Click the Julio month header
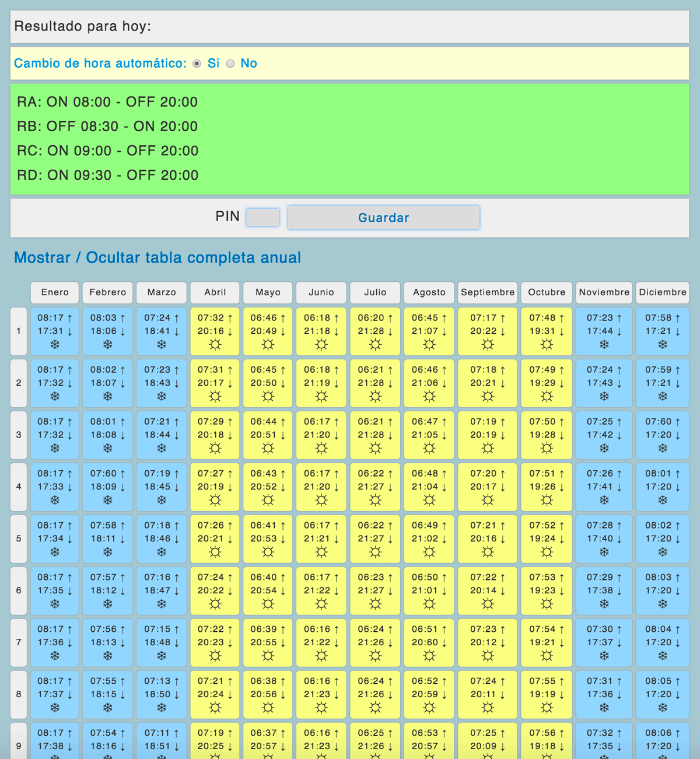 375,292
